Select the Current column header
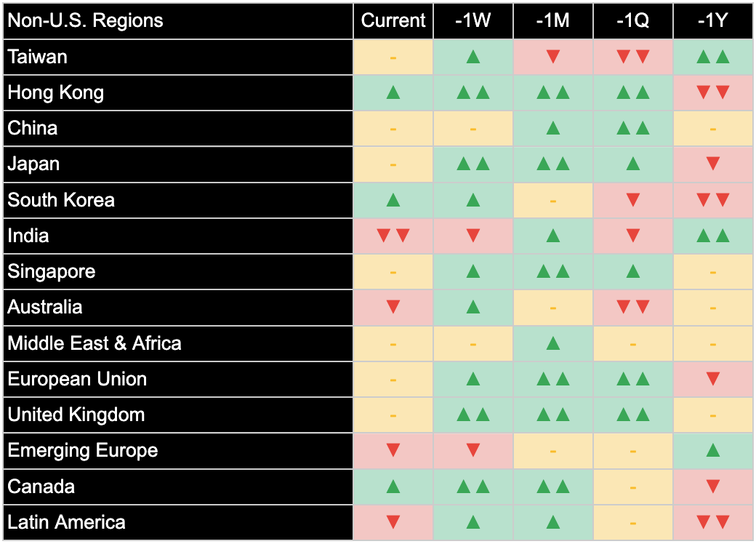 coord(393,20)
